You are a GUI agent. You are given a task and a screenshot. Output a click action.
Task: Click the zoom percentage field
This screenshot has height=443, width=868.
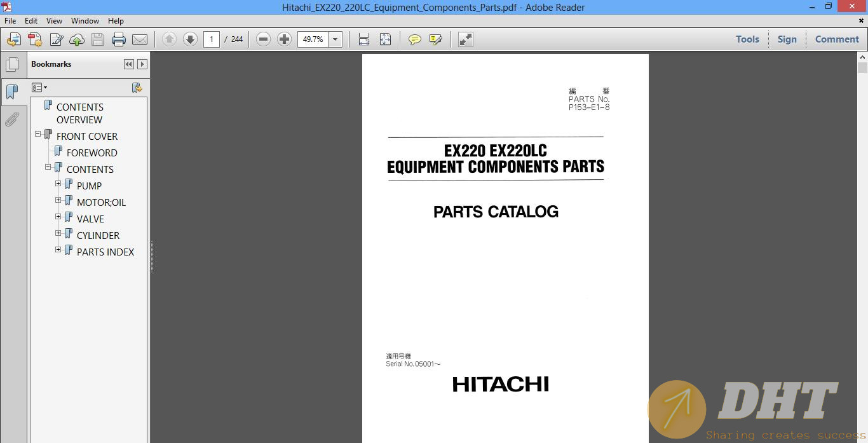313,39
